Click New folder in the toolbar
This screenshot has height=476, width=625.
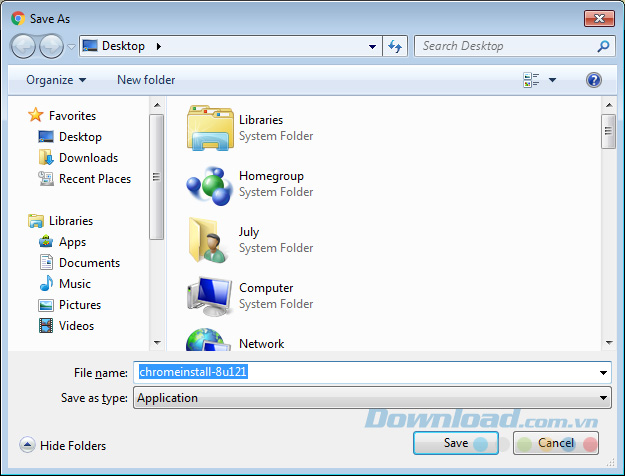pyautogui.click(x=146, y=80)
